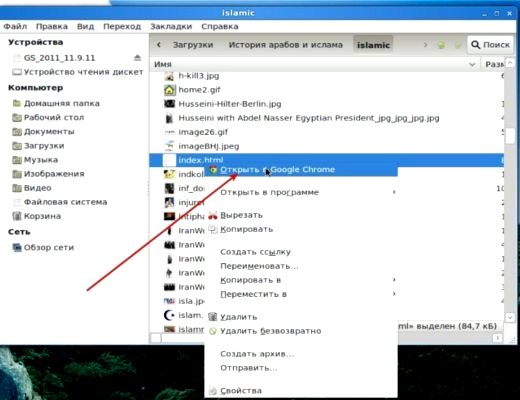This screenshot has width=520, height=400.
Task: Select 'Husseini with Abdel Nasser' image file
Action: pyautogui.click(x=309, y=118)
